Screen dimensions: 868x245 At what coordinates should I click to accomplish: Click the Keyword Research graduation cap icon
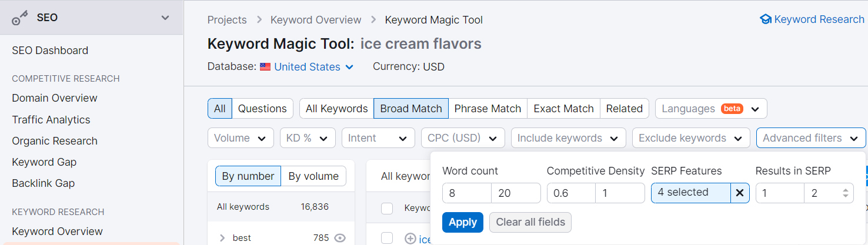point(766,20)
